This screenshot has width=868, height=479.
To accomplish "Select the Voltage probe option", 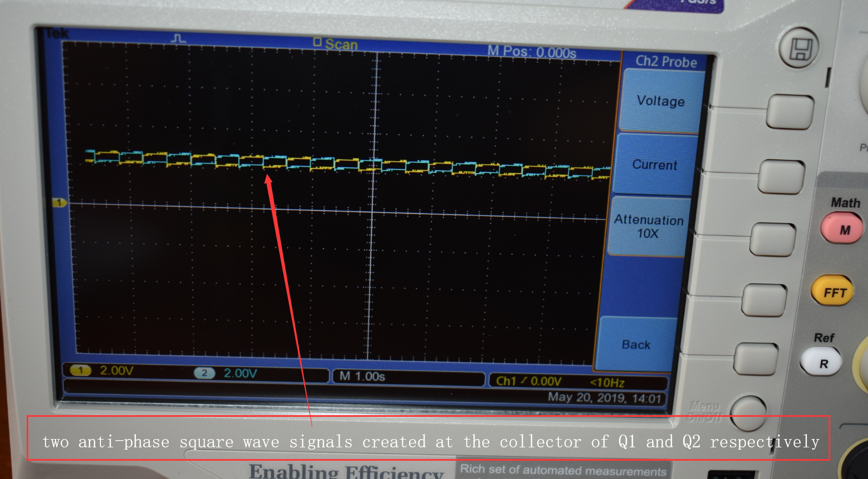I will point(661,101).
